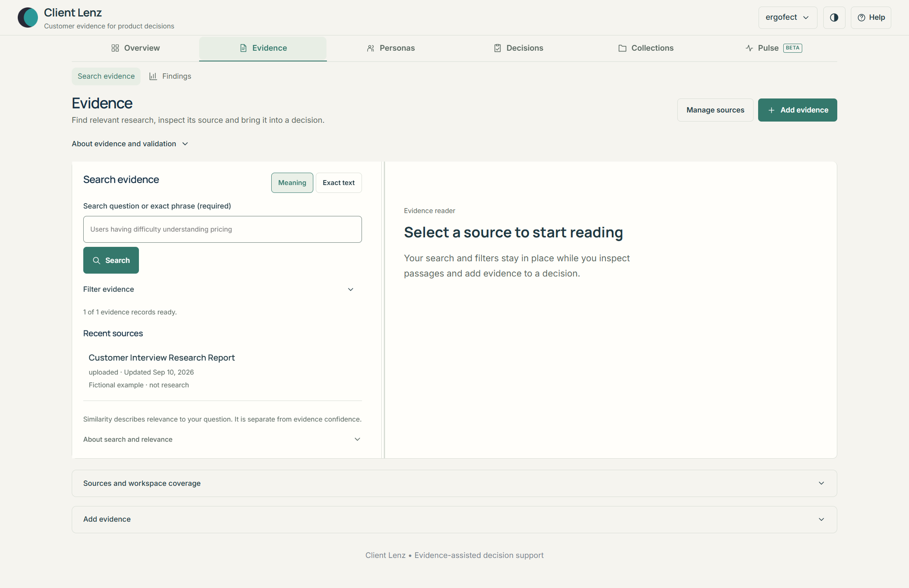Screen dimensions: 909x588
Task: Select the Evidence tab
Action: (263, 48)
